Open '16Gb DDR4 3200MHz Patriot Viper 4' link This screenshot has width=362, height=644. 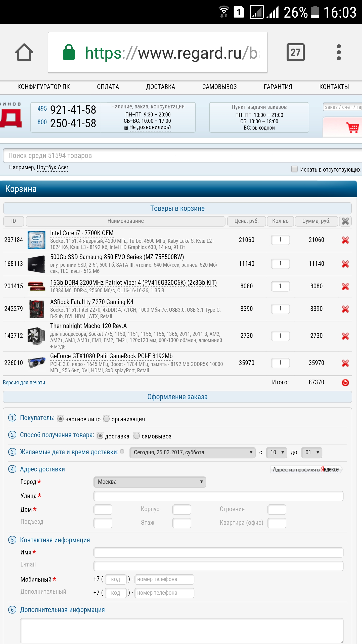pyautogui.click(x=133, y=283)
